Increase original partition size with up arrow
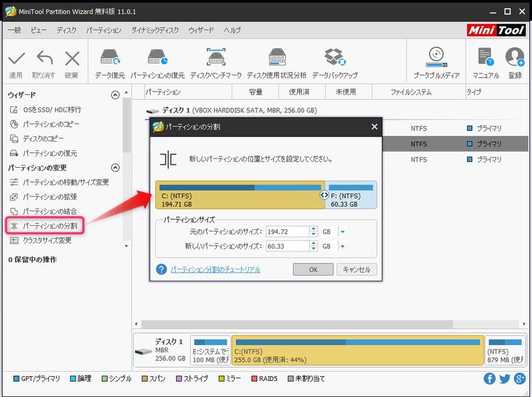This screenshot has width=532, height=397. click(x=313, y=229)
